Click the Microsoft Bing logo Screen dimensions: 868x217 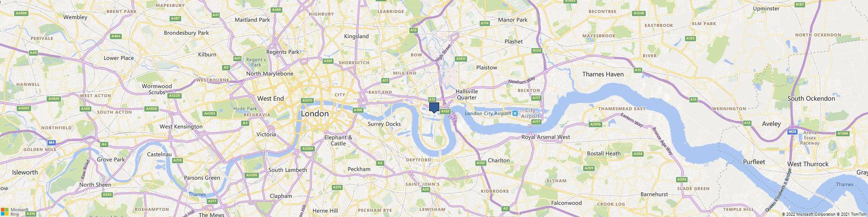(14, 211)
